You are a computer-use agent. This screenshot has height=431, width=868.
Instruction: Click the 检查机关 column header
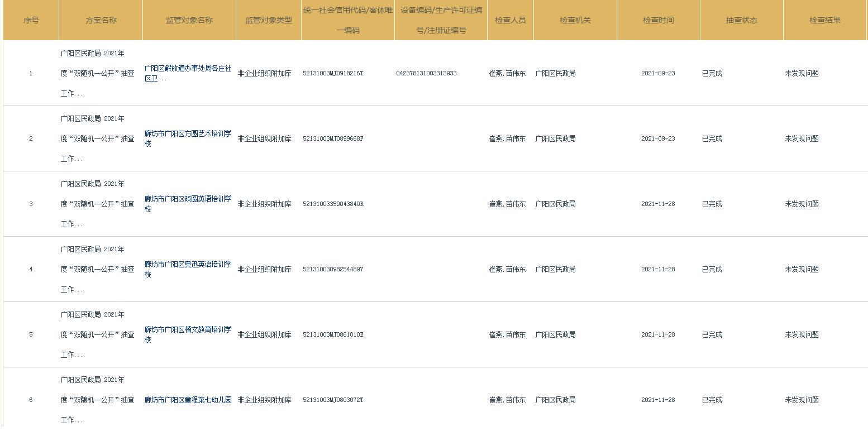click(x=575, y=20)
